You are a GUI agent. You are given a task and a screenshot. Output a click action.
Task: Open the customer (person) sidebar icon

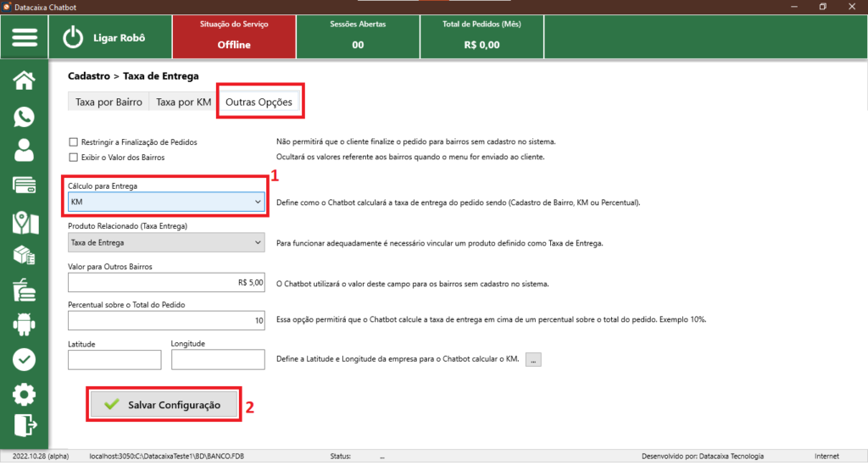(25, 150)
